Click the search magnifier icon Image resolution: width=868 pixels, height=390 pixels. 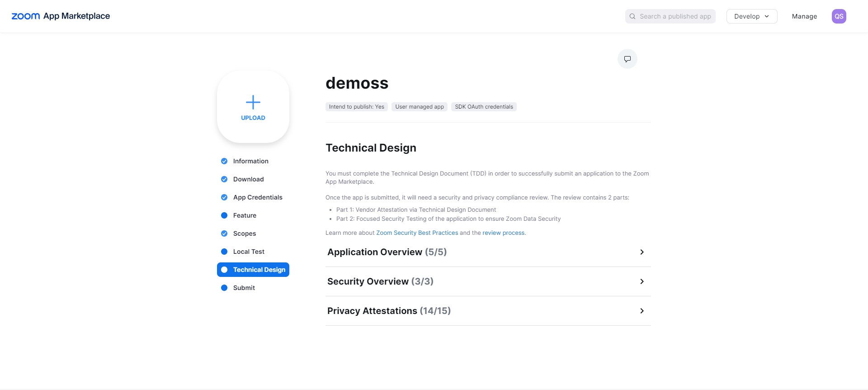(632, 16)
